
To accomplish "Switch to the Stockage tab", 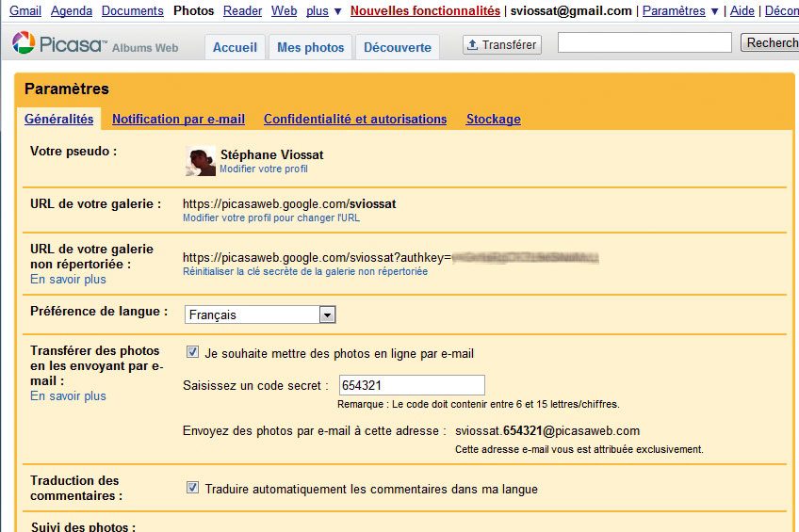I will tap(494, 120).
